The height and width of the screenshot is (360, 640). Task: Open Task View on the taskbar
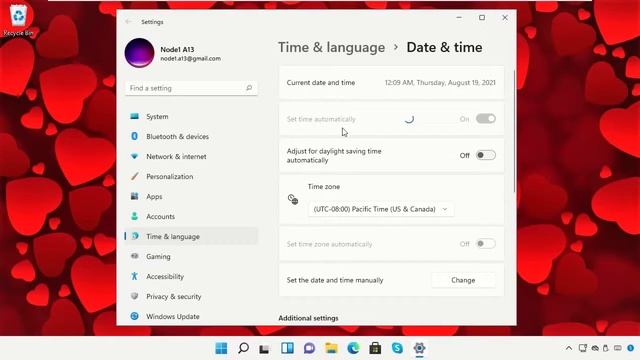click(265, 348)
